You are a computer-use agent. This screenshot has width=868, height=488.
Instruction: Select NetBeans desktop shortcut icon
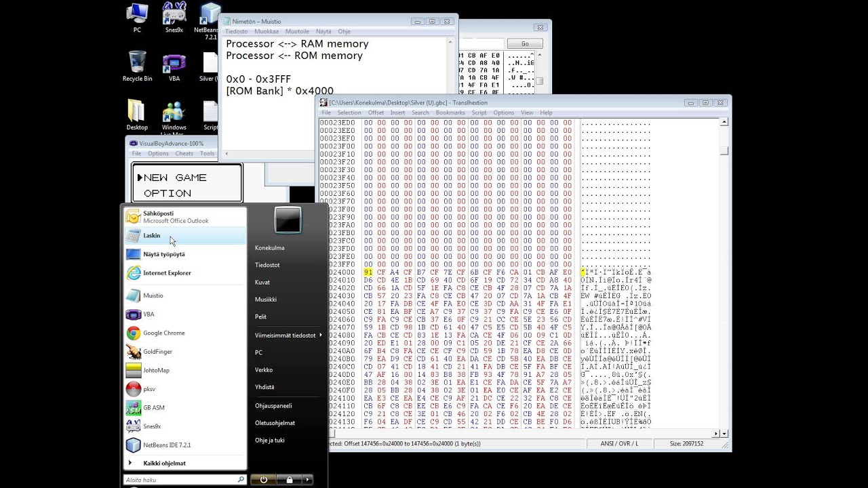point(210,20)
